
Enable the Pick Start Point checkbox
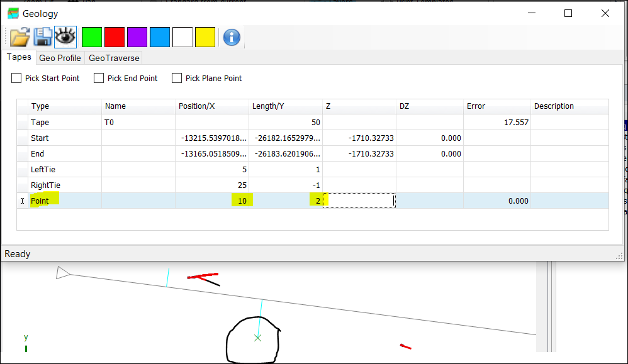click(17, 78)
